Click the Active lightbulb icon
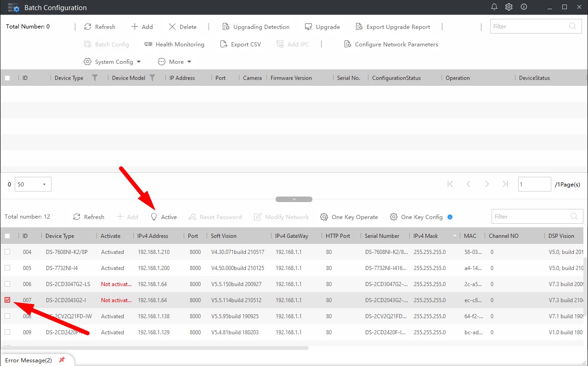 154,217
